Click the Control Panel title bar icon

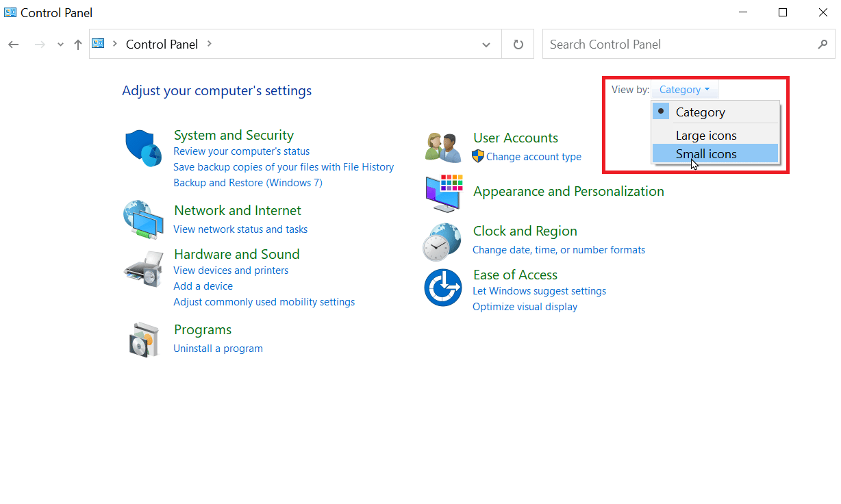click(x=10, y=12)
